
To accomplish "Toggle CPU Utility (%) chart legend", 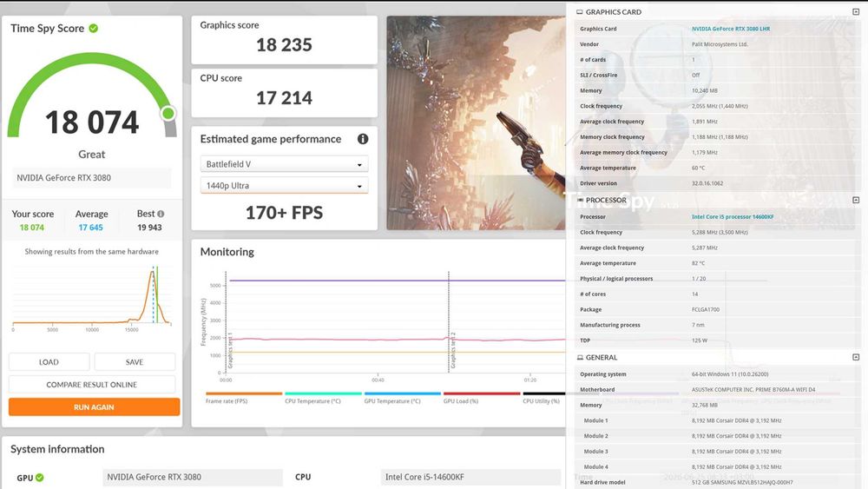I will tap(544, 398).
